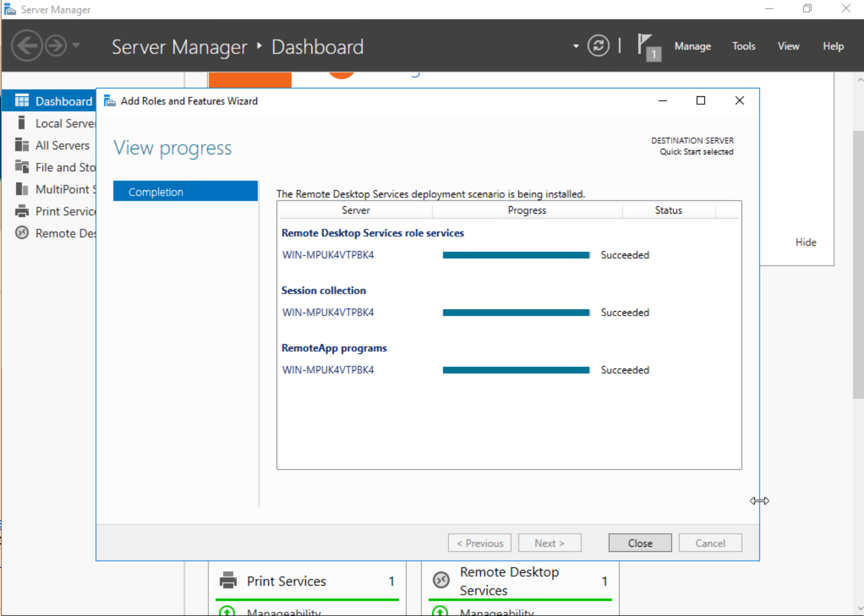This screenshot has height=616, width=864.
Task: Open MultiPoint Services sidebar item
Action: 49,189
